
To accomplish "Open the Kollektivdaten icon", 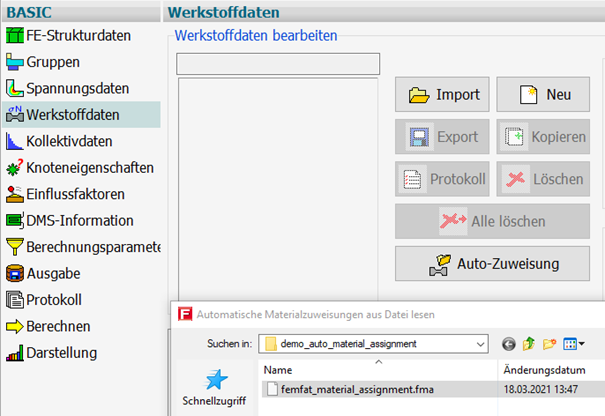I will point(15,141).
